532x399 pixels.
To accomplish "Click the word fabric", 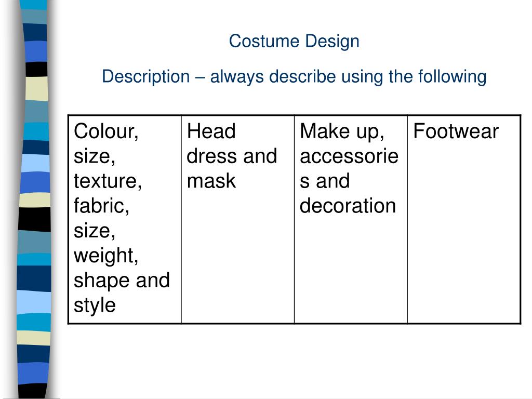I will 101,206.
